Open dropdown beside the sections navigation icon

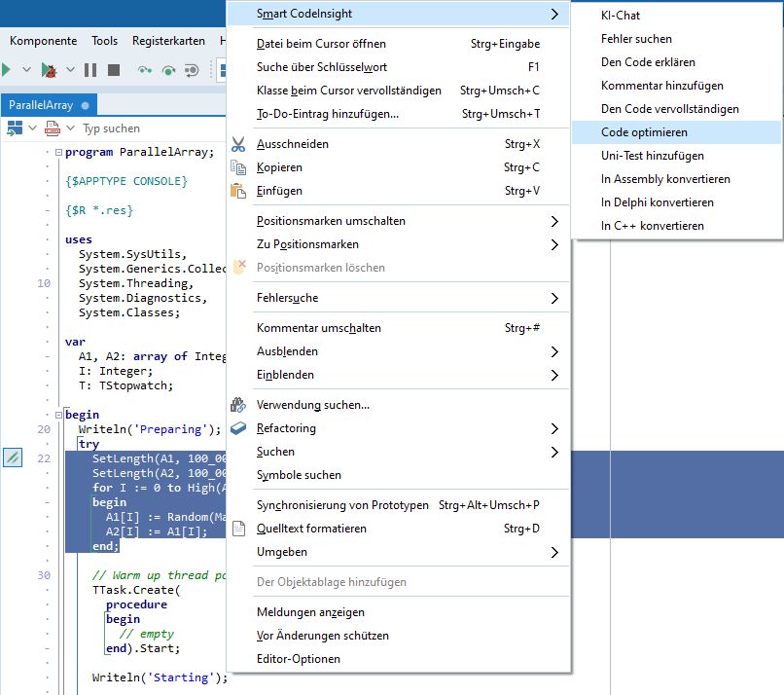(x=32, y=128)
